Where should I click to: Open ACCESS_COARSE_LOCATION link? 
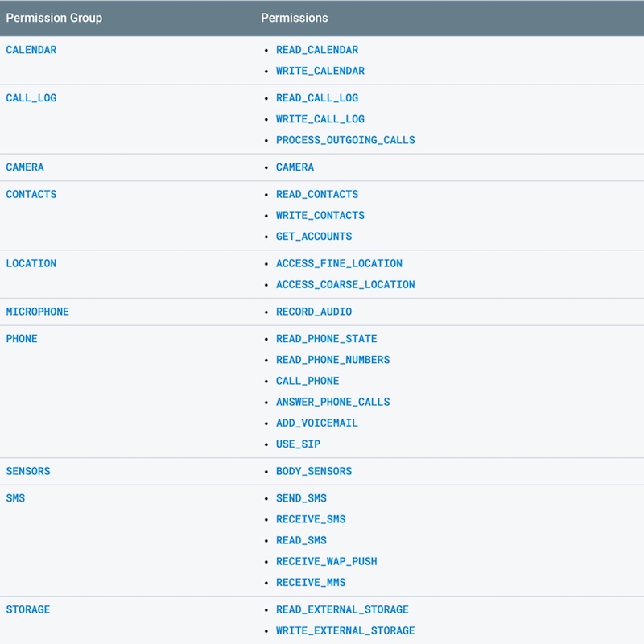[345, 284]
